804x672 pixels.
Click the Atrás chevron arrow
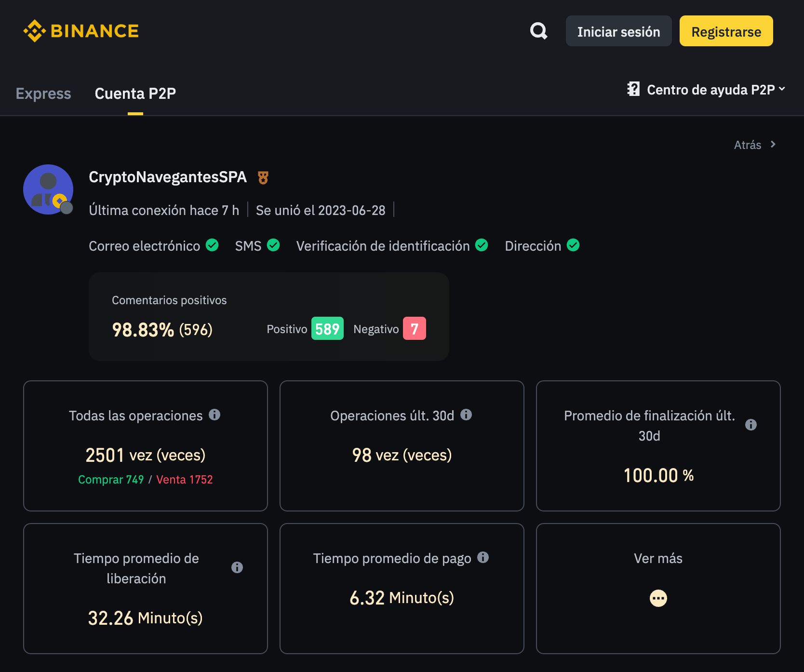point(773,145)
